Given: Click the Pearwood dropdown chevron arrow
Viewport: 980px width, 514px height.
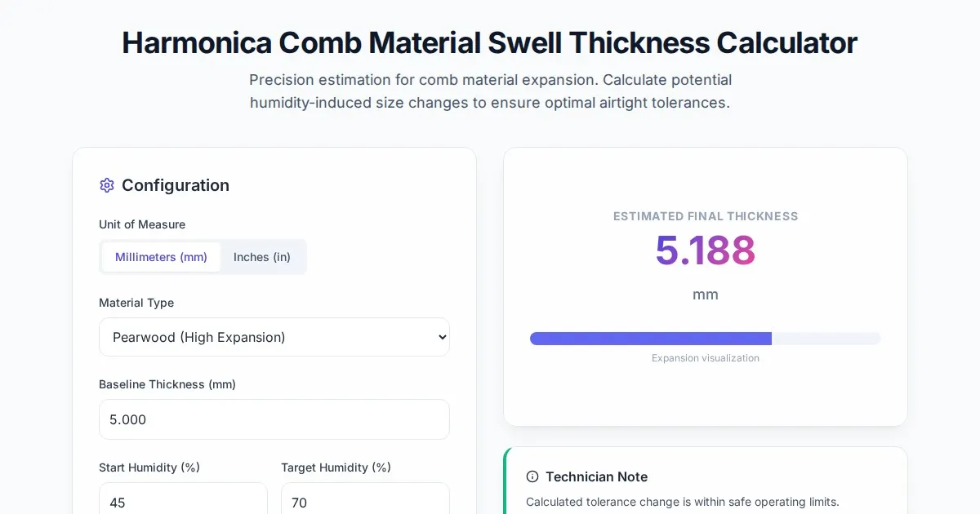Looking at the screenshot, I should (442, 337).
